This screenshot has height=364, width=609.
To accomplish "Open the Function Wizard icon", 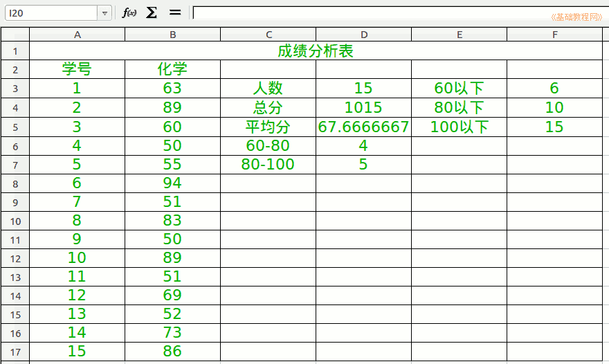I will (129, 13).
